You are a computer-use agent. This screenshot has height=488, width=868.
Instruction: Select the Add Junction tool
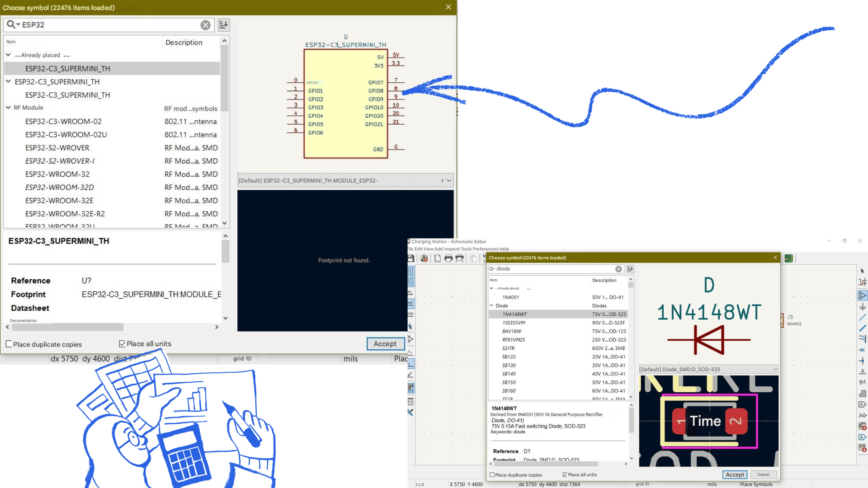point(862,361)
